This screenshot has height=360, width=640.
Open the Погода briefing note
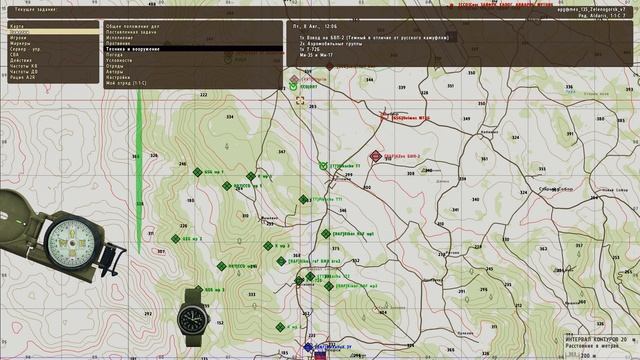[x=114, y=55]
